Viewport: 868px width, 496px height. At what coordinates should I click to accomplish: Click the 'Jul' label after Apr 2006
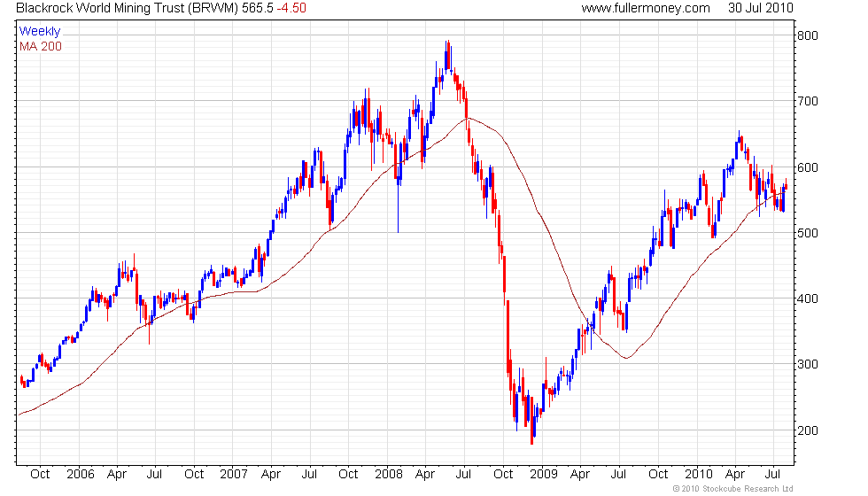[154, 475]
